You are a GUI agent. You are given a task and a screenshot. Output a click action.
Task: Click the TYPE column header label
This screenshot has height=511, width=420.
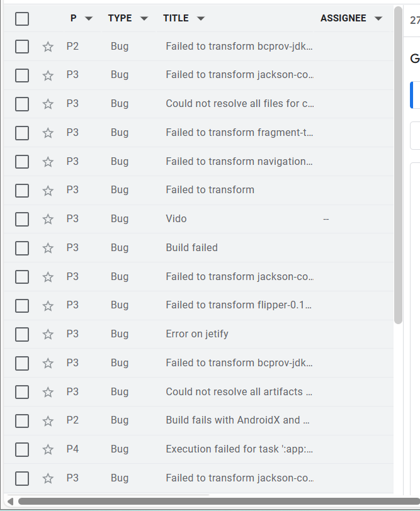120,18
